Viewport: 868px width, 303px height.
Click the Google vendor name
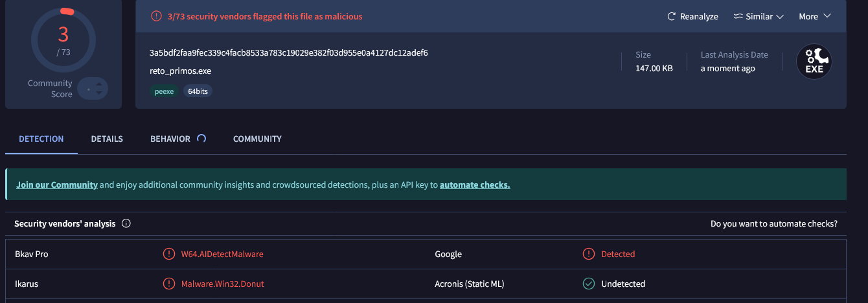448,254
